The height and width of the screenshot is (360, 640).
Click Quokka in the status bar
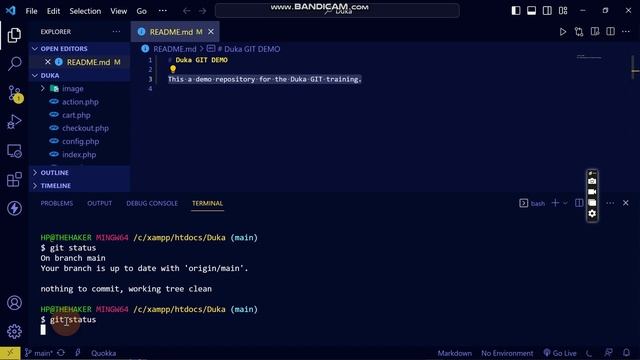[103, 353]
